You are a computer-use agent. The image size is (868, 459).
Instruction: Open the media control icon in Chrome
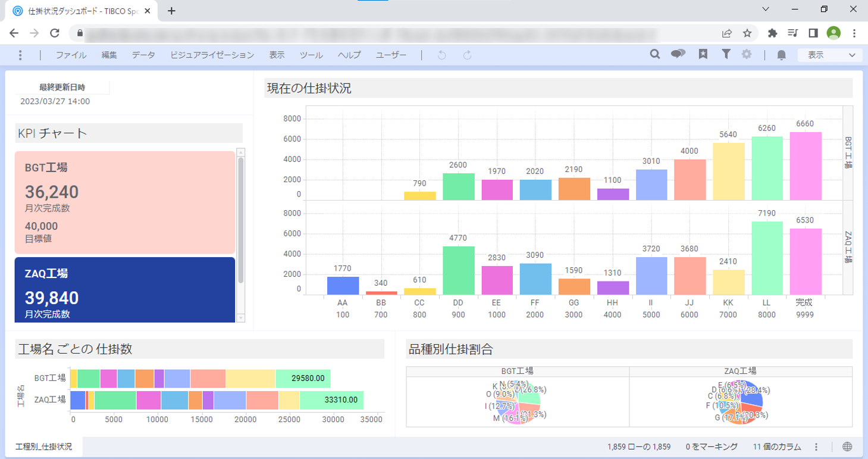pyautogui.click(x=793, y=33)
